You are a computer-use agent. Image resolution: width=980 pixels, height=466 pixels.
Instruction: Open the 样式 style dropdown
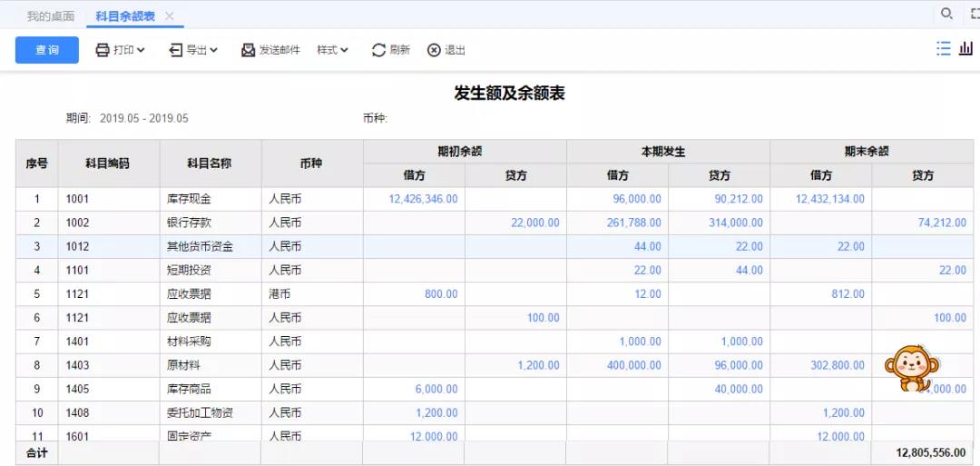click(332, 50)
